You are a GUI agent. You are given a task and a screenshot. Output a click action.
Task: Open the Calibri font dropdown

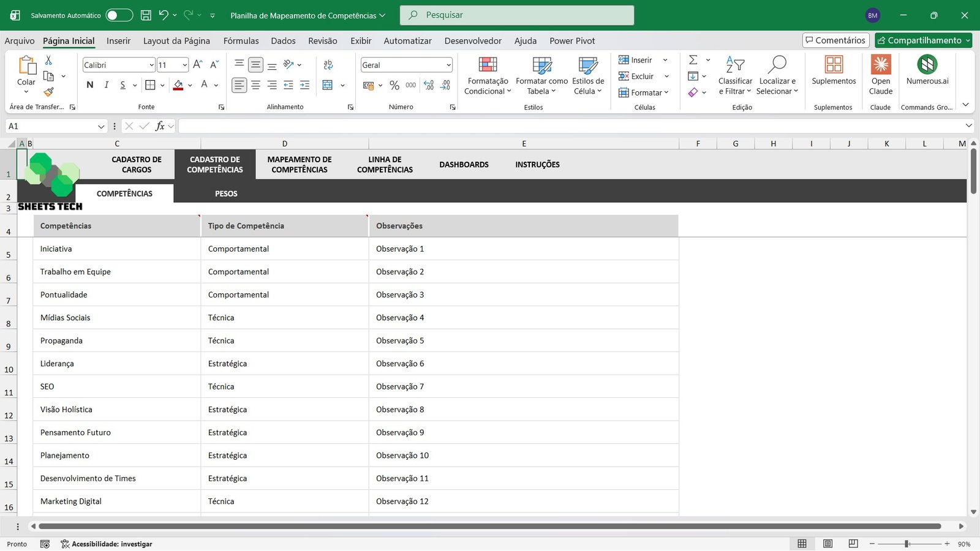coord(151,64)
